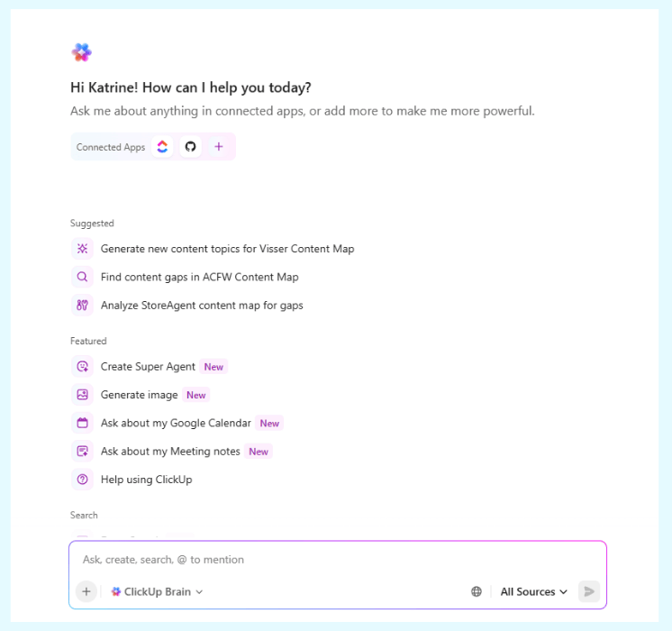Select Analyze StoreAgent content map for gaps
The height and width of the screenshot is (631, 672).
pyautogui.click(x=202, y=306)
